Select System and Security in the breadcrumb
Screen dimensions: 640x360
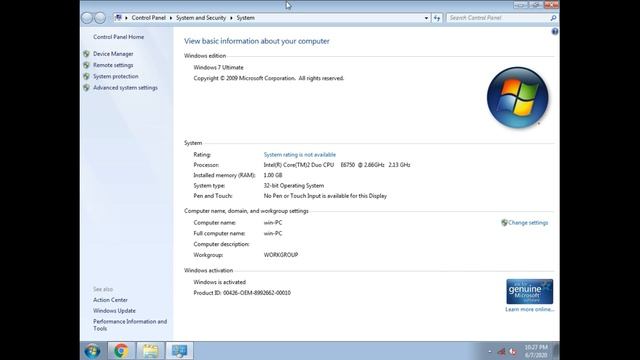201,18
